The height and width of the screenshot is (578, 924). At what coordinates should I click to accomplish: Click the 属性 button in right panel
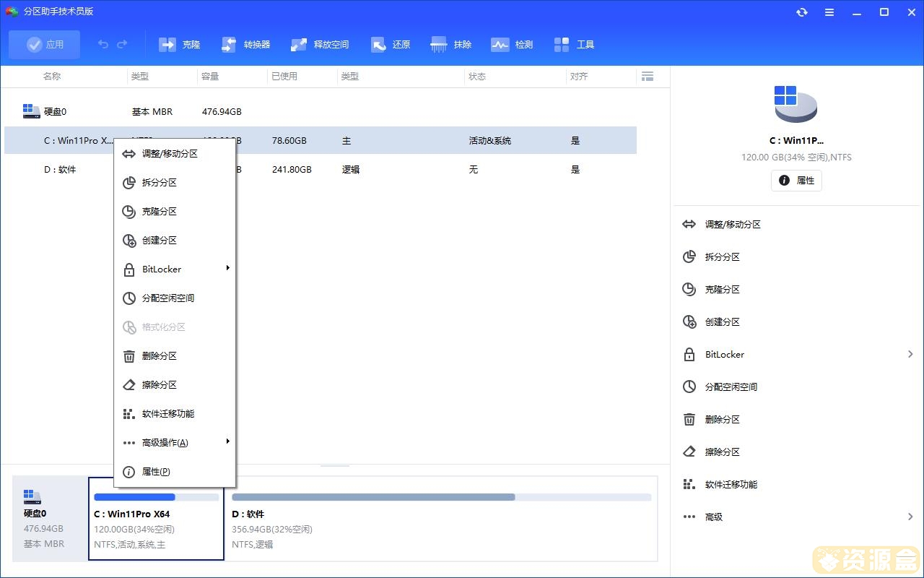click(x=796, y=181)
